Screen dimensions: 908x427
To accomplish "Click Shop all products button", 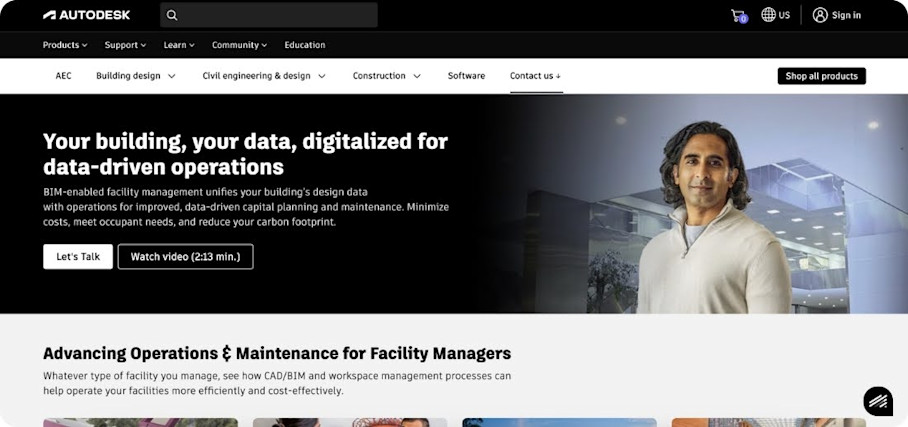I will (x=821, y=76).
